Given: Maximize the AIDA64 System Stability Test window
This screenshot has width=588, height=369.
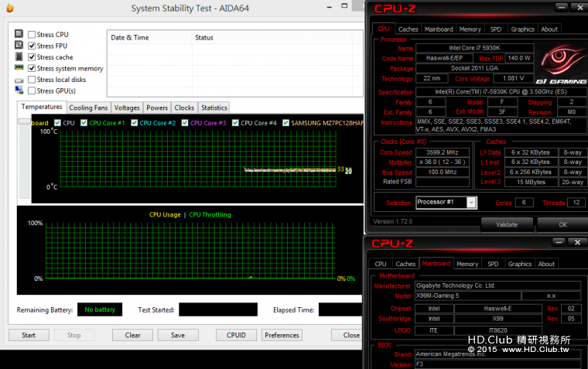Looking at the screenshot, I should click(344, 5).
